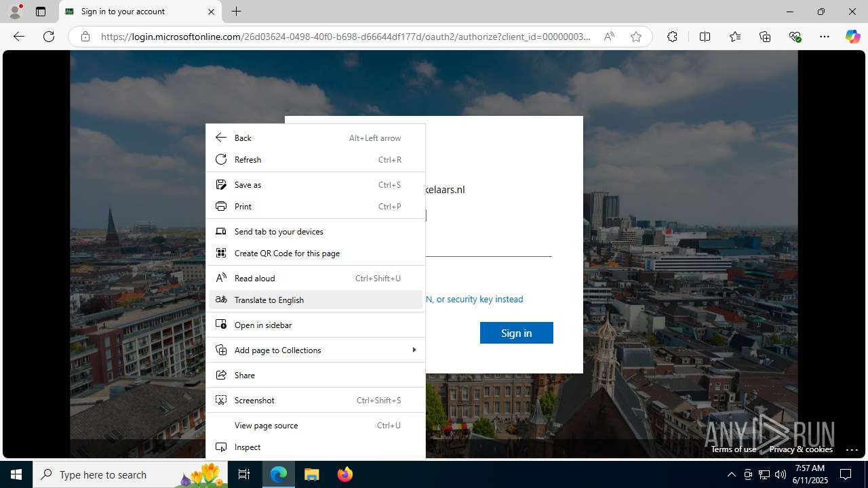Viewport: 868px width, 488px height.
Task: Open Collections toolbar icon
Action: coord(765,37)
